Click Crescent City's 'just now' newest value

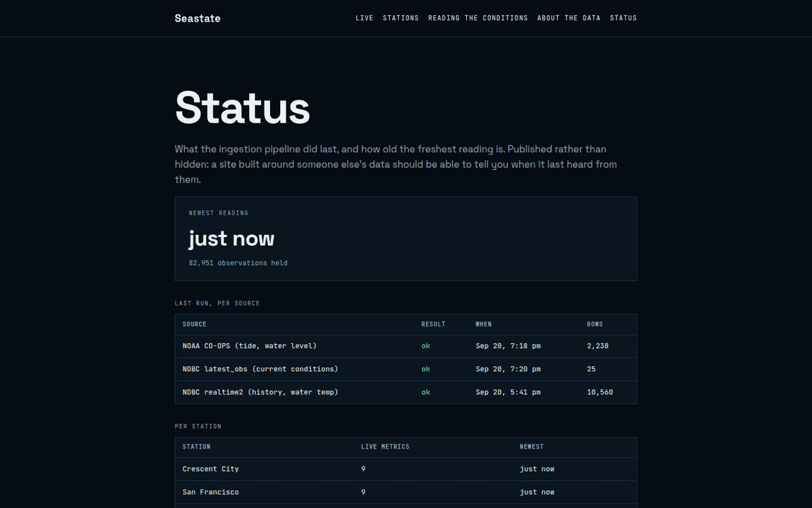coord(537,469)
